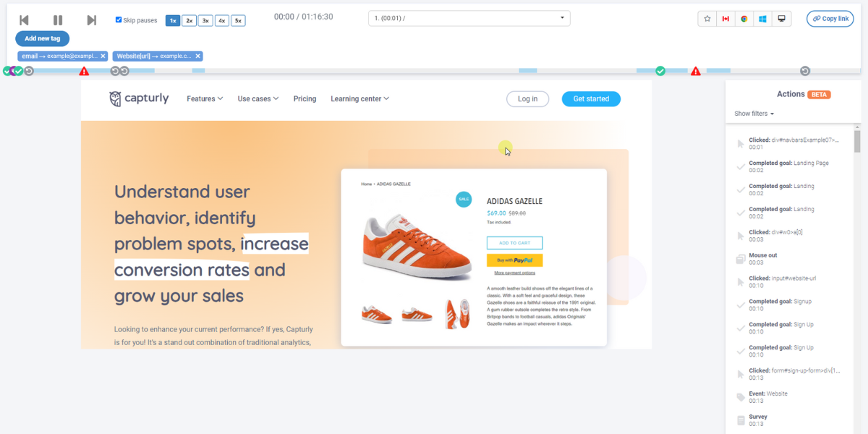Viewport: 868px width, 434px height.
Task: Jump to previous session with skip-back icon
Action: click(x=24, y=20)
